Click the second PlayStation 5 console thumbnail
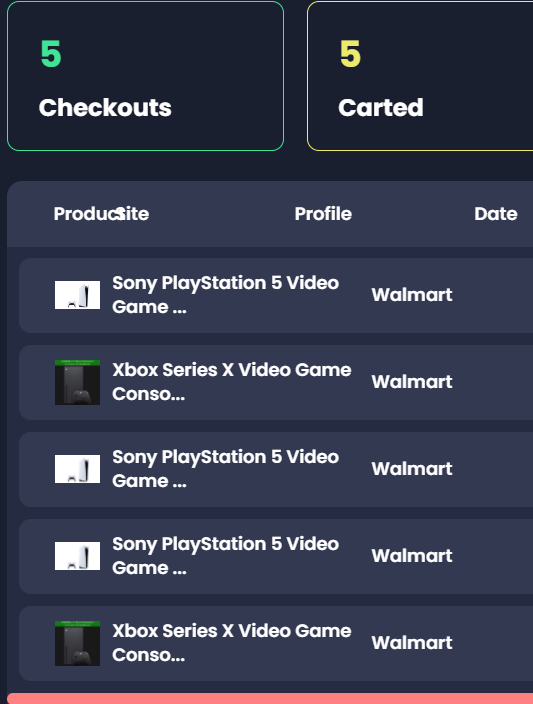This screenshot has width=533, height=704. pyautogui.click(x=77, y=469)
